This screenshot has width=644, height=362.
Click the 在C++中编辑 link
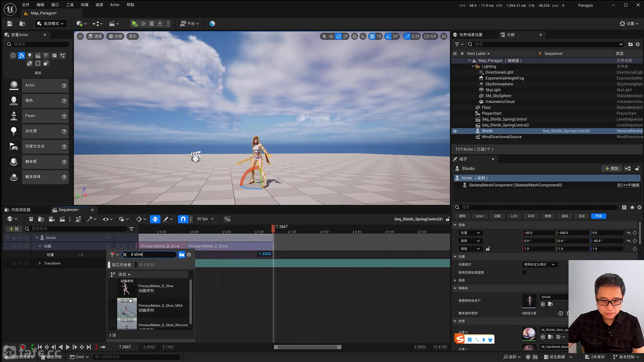pyautogui.click(x=628, y=185)
